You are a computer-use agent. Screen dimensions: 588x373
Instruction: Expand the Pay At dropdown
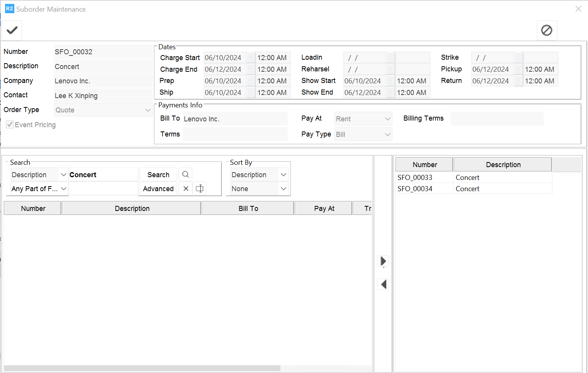(x=387, y=119)
